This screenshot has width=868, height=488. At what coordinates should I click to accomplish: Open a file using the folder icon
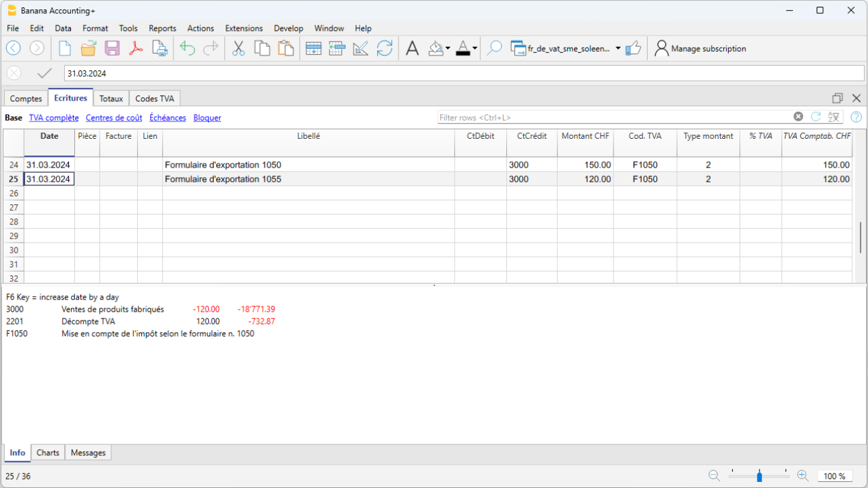(88, 48)
